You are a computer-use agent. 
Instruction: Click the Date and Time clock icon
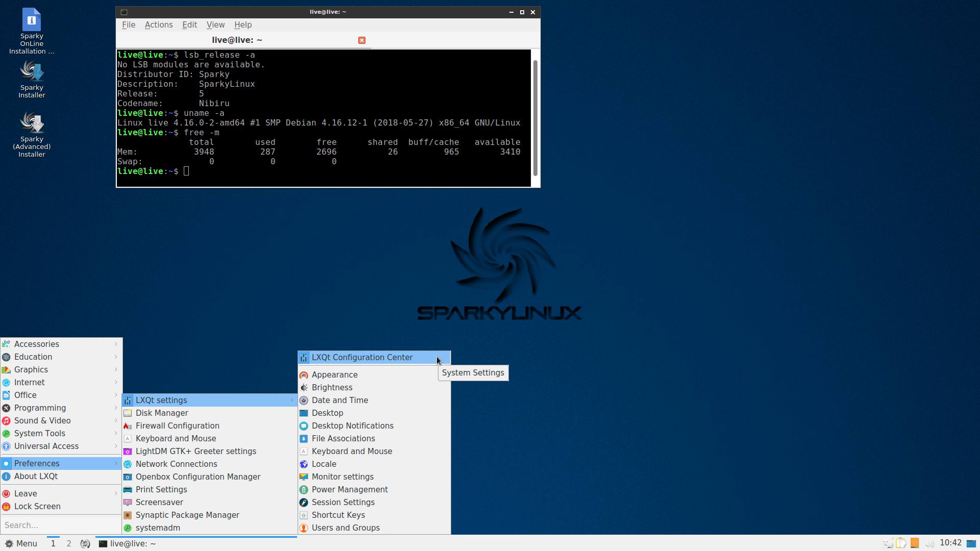[304, 400]
